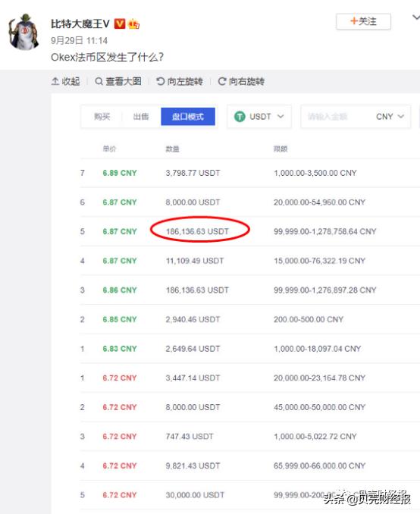The image size is (420, 514).
Task: Select the 盘口模式 tab
Action: pyautogui.click(x=188, y=117)
